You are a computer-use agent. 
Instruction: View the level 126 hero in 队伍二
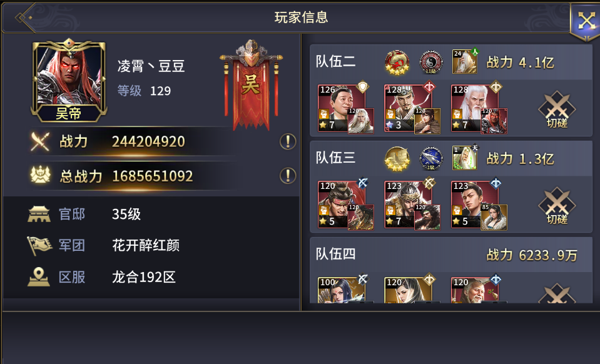pyautogui.click(x=342, y=108)
